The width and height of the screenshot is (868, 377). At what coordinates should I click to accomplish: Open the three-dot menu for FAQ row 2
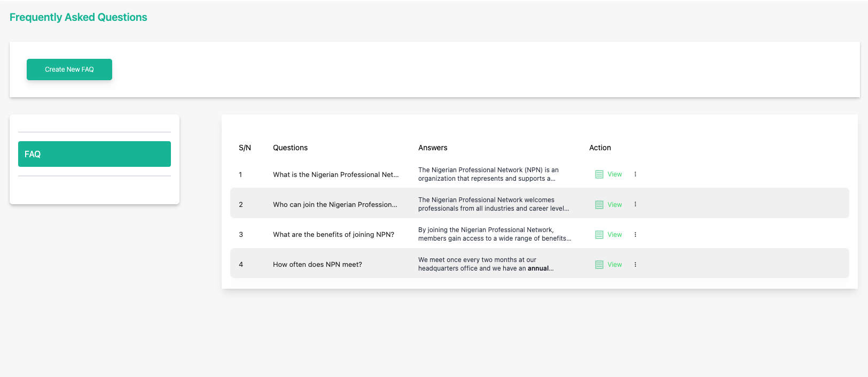[x=635, y=204]
